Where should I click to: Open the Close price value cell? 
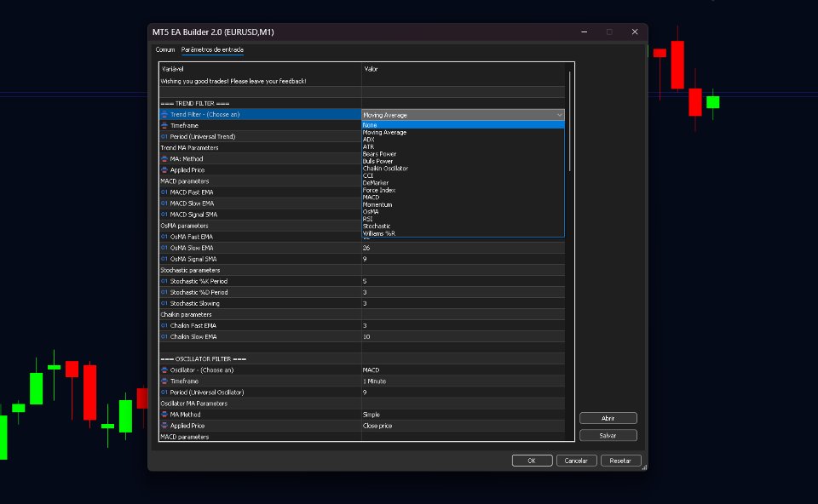tap(463, 426)
